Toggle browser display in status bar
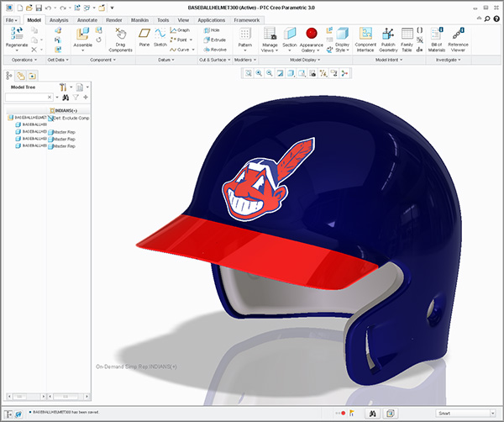The width and height of the screenshot is (504, 422). (x=18, y=414)
